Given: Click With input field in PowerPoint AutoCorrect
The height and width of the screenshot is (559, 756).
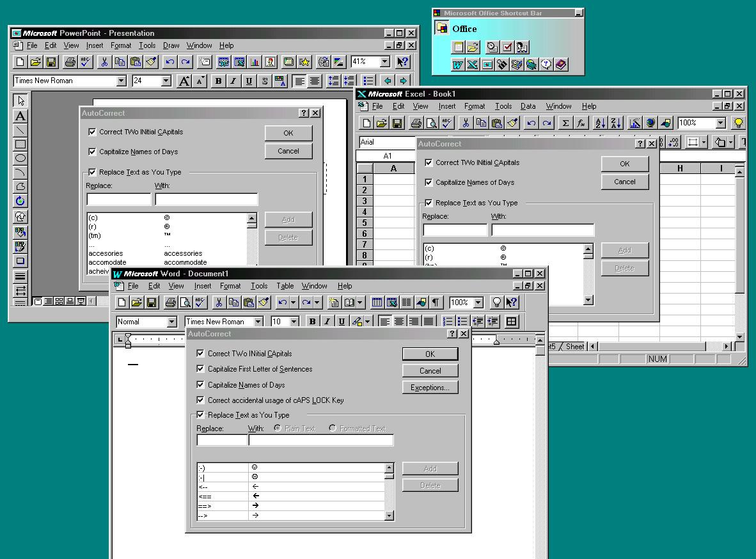Looking at the screenshot, I should click(x=207, y=199).
